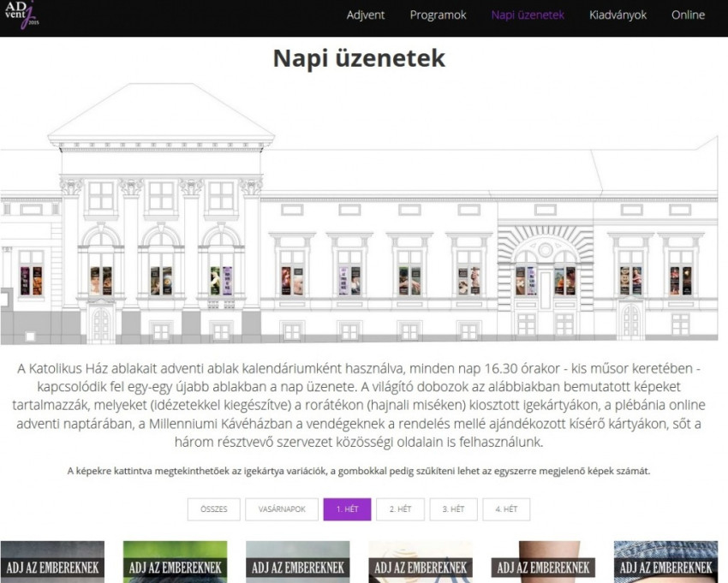The width and height of the screenshot is (728, 583).
Task: Open the Adjvent menu item
Action: [365, 15]
